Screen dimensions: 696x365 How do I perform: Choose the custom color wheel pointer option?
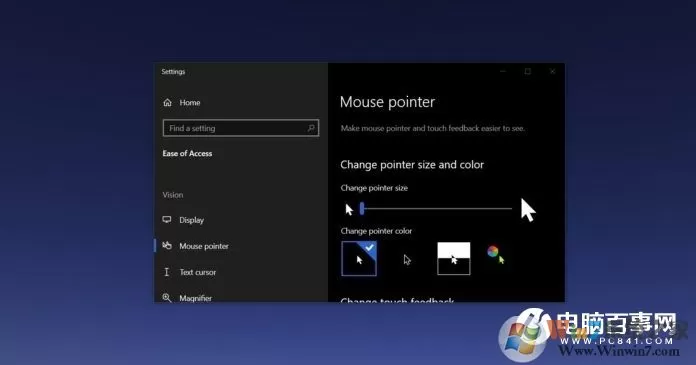(496, 255)
